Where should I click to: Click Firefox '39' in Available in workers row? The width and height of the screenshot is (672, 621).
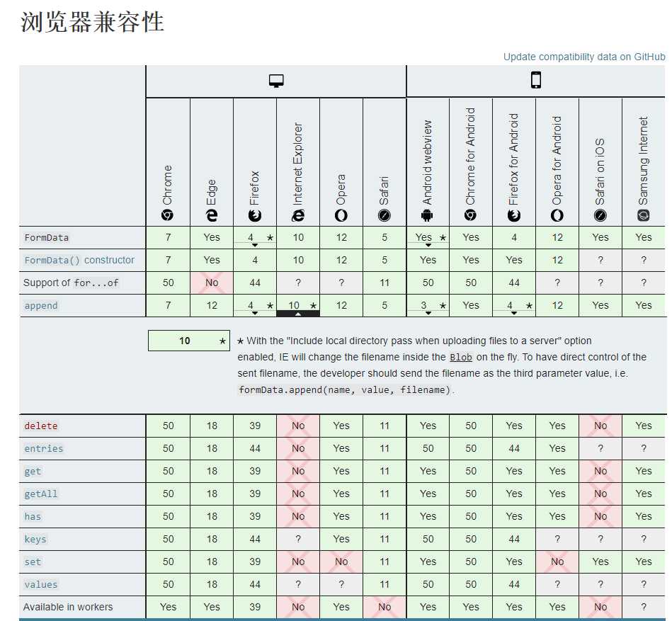pos(255,607)
